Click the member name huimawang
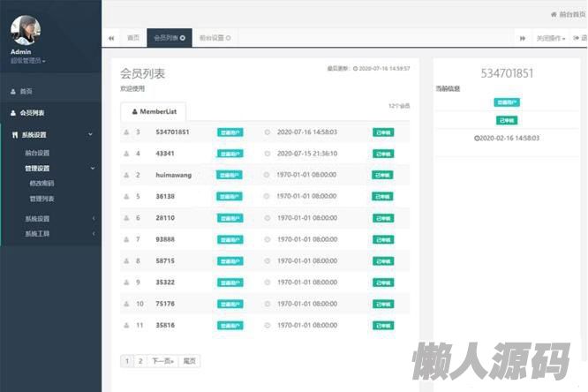This screenshot has height=392, width=588. point(174,175)
